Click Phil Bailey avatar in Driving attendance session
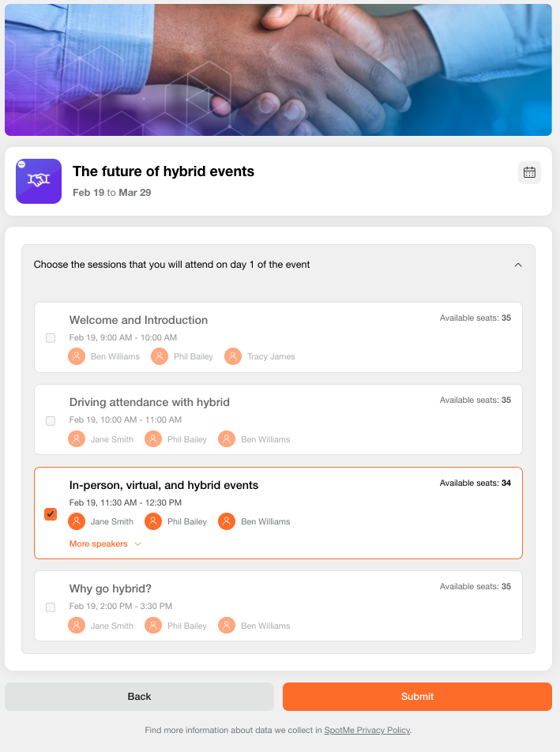The height and width of the screenshot is (752, 560). tap(152, 438)
